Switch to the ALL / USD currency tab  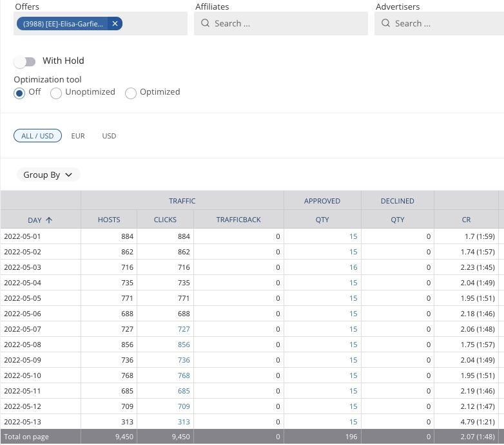point(37,136)
